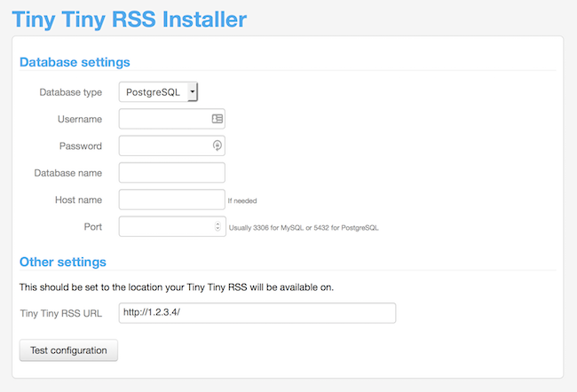The width and height of the screenshot is (577, 392).
Task: Click into the Database name field
Action: click(x=171, y=173)
